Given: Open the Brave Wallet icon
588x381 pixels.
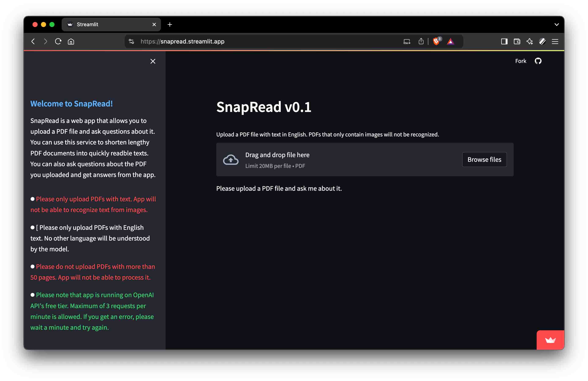Looking at the screenshot, I should pyautogui.click(x=517, y=42).
